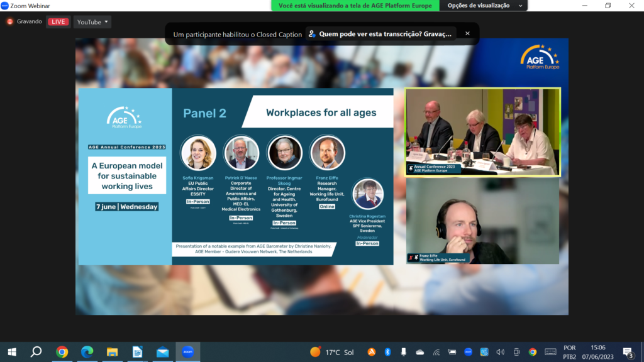Click the AGE Platform Europe logo top right
Viewport: 644px width, 362px height.
[x=540, y=57]
